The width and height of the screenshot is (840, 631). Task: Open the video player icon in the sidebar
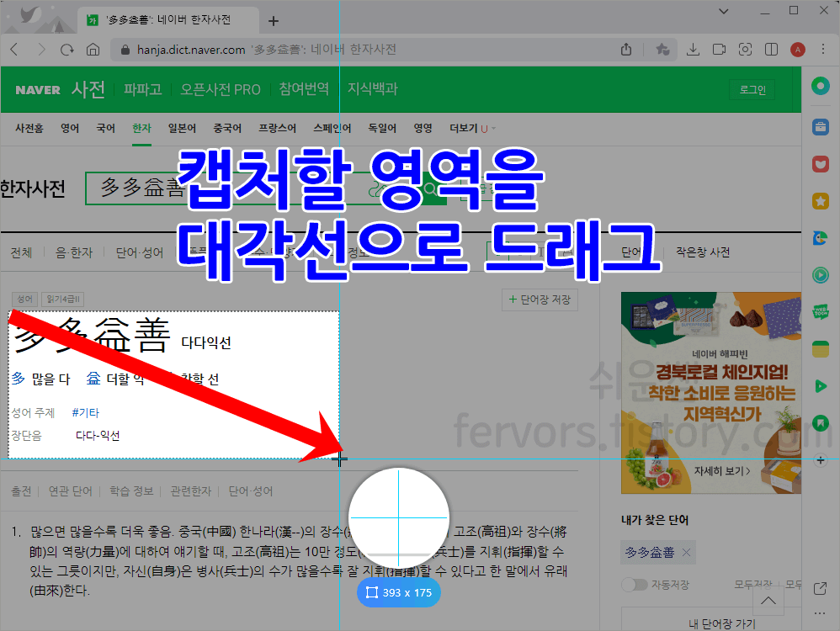point(821,274)
